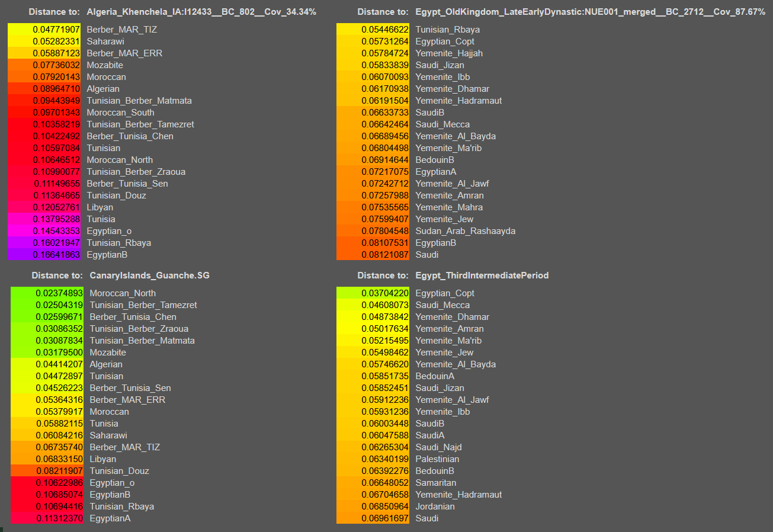Select the distance value 0.10597084
Image resolution: width=773 pixels, height=532 pixels.
tap(44, 148)
